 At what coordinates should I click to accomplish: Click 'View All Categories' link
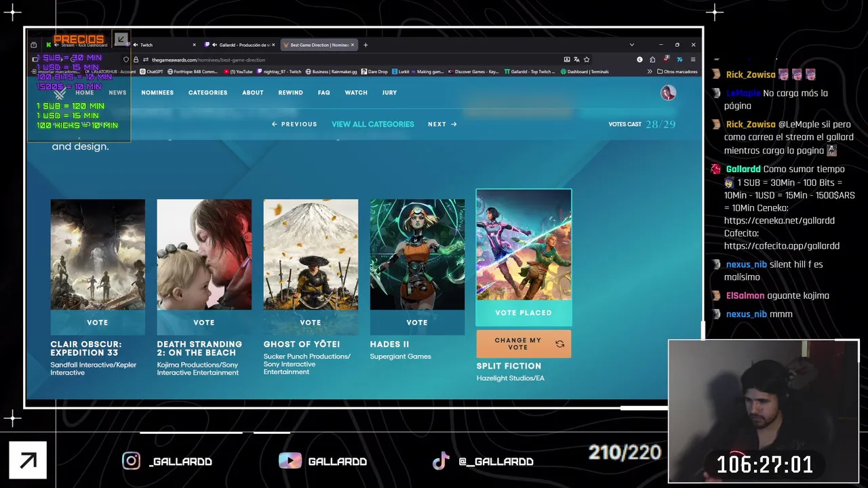coord(372,125)
